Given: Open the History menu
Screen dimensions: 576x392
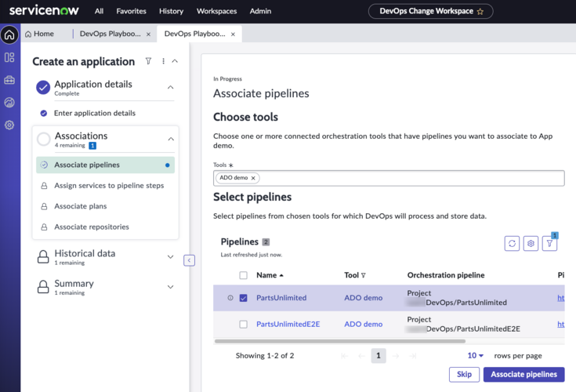Looking at the screenshot, I should pyautogui.click(x=171, y=12).
